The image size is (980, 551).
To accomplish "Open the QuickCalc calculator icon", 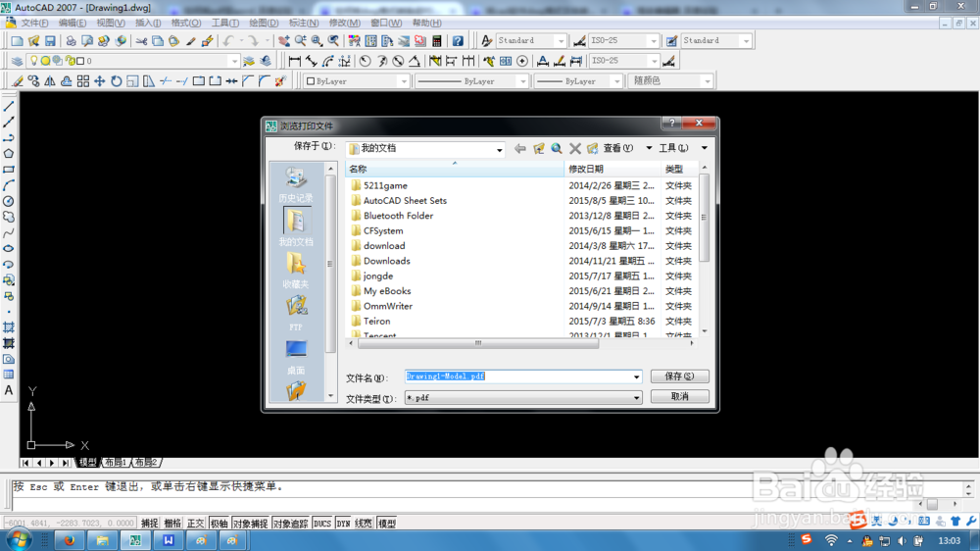I will (437, 40).
